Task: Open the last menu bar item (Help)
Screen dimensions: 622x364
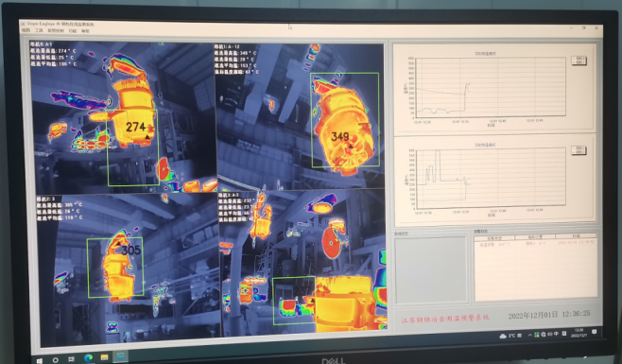Action: click(86, 31)
